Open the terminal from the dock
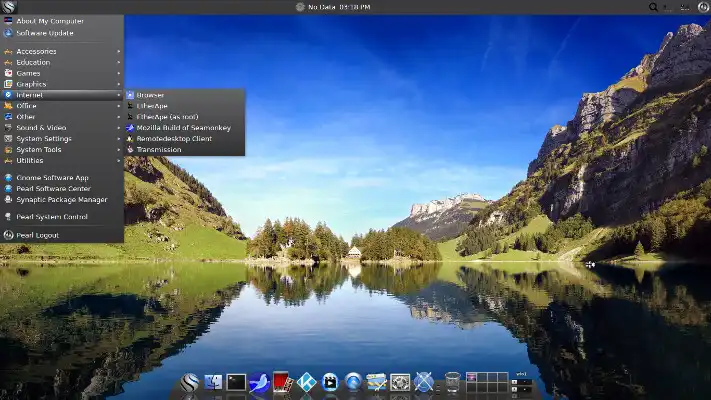This screenshot has width=711, height=400. 236,381
